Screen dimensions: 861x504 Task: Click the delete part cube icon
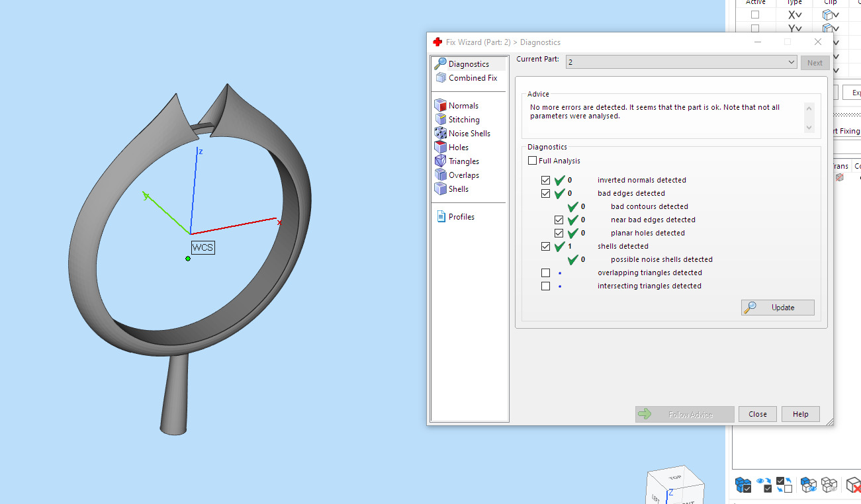point(853,485)
